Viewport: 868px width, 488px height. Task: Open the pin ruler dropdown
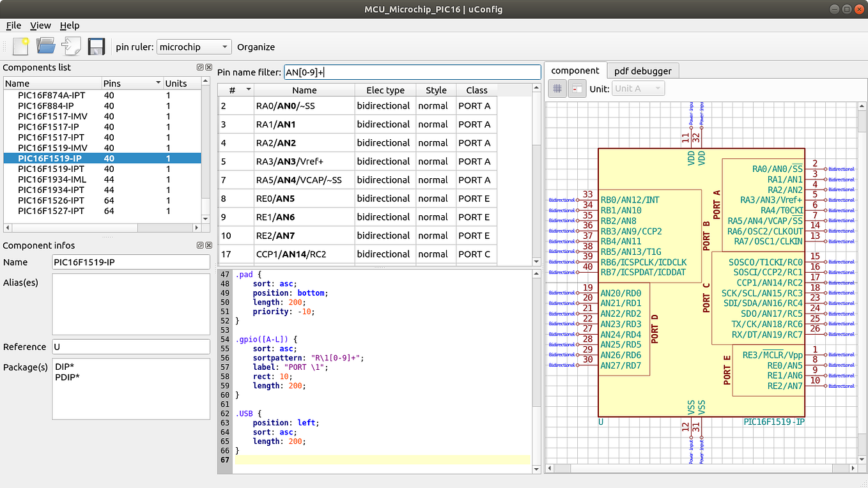point(194,47)
